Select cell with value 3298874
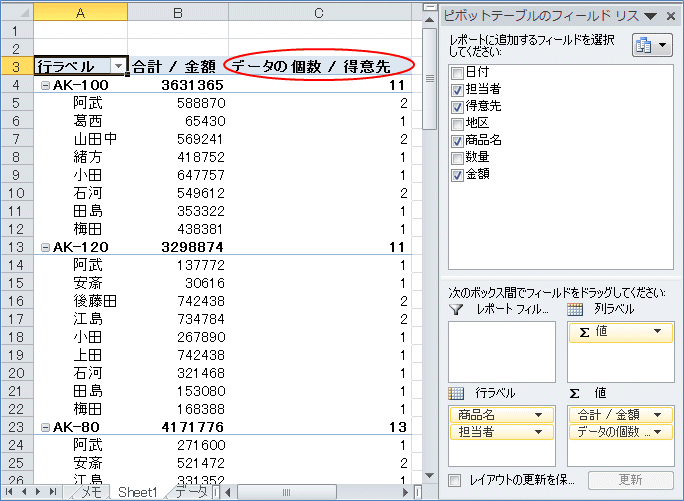This screenshot has height=501, width=684. coord(178,247)
